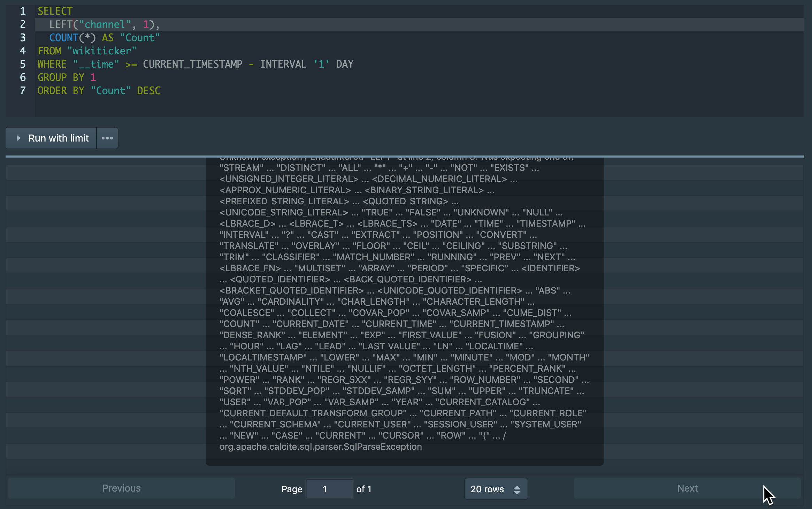Image resolution: width=812 pixels, height=509 pixels.
Task: Focus the Page number input field
Action: coord(329,489)
